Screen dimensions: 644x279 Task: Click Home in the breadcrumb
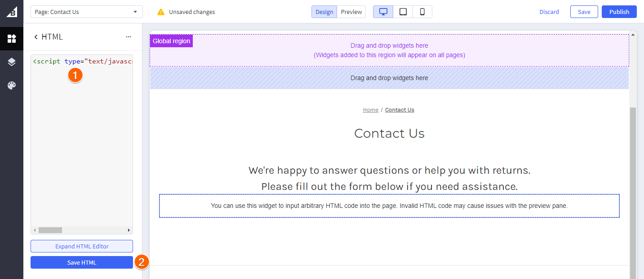coord(370,110)
